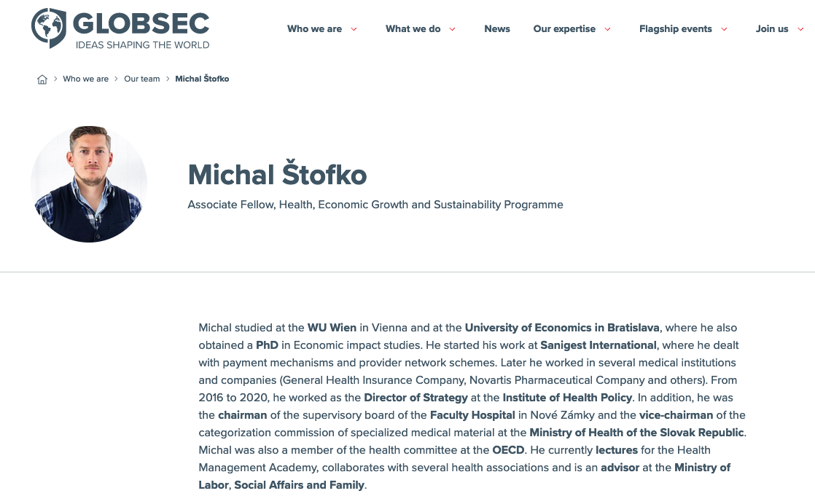The width and height of the screenshot is (815, 504).
Task: Click the GLOBSEC globe shield logo
Action: [x=49, y=28]
